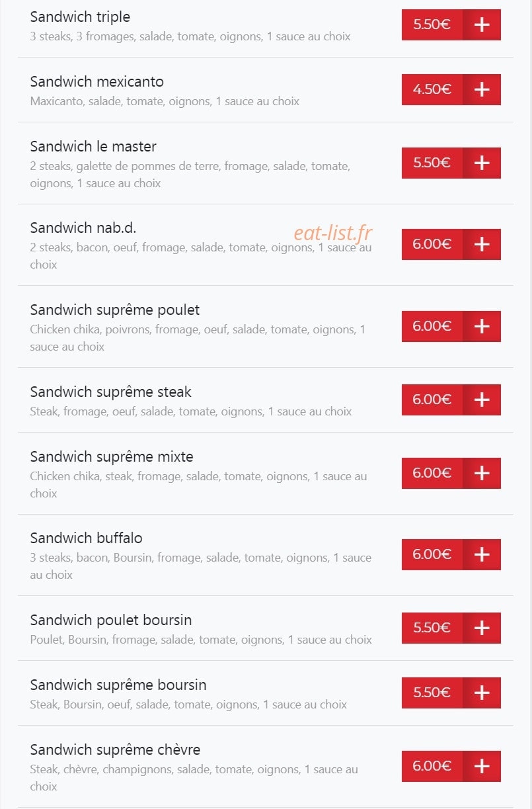Add Sandwich triple with plus icon
Viewport: 532px width, 809px height.
pyautogui.click(x=482, y=25)
